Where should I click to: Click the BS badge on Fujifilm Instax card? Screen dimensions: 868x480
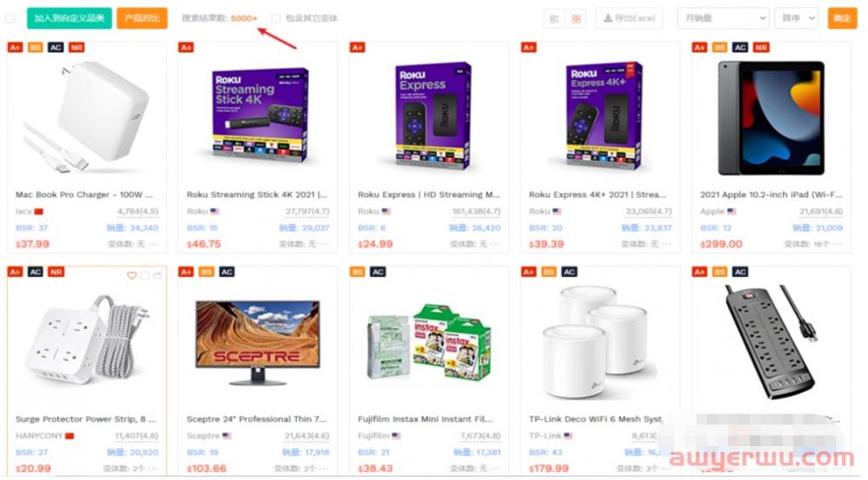(x=358, y=272)
